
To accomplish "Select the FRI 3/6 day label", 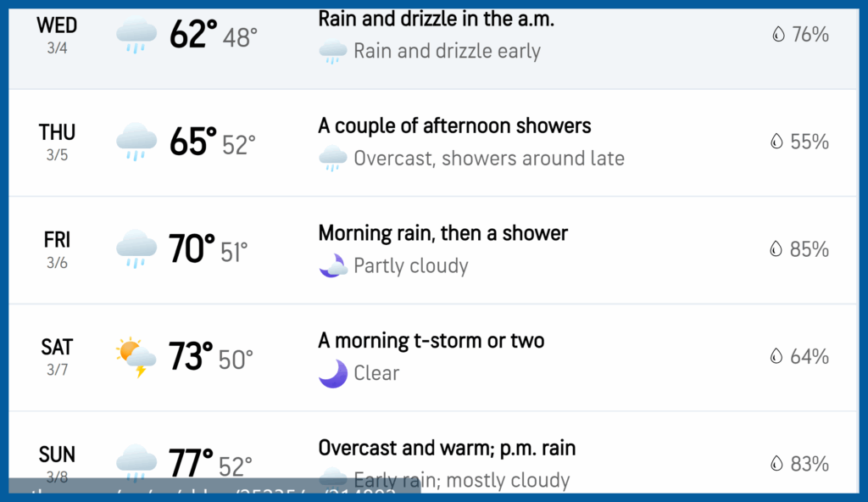I will (57, 249).
